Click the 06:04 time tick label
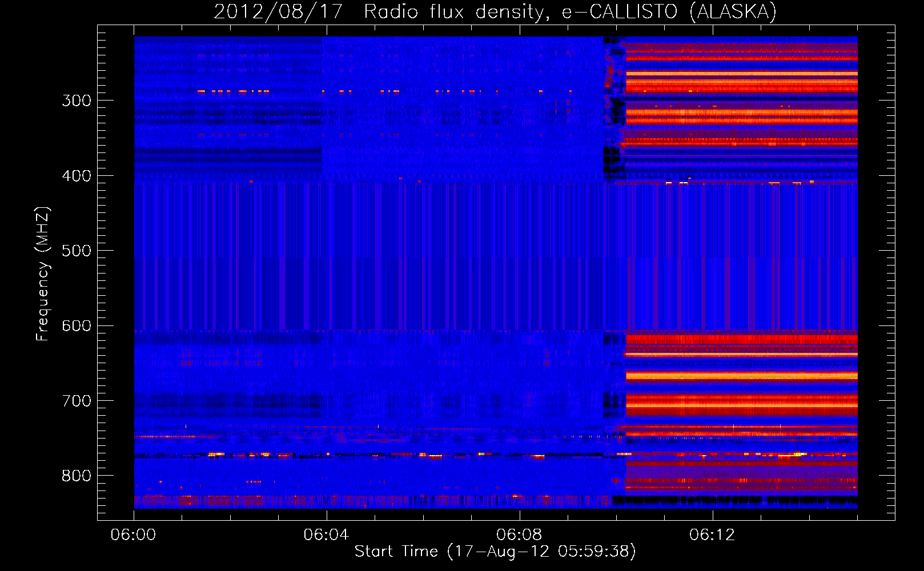924x571 pixels. 326,535
